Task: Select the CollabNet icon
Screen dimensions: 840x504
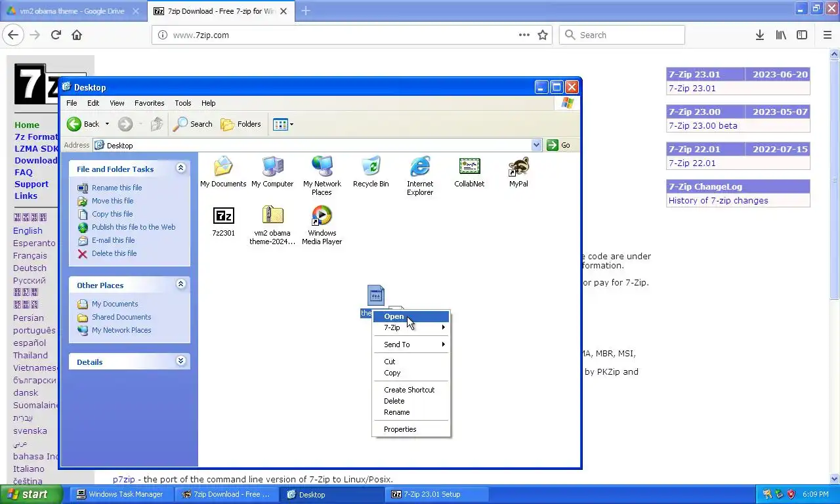Action: [x=469, y=172]
